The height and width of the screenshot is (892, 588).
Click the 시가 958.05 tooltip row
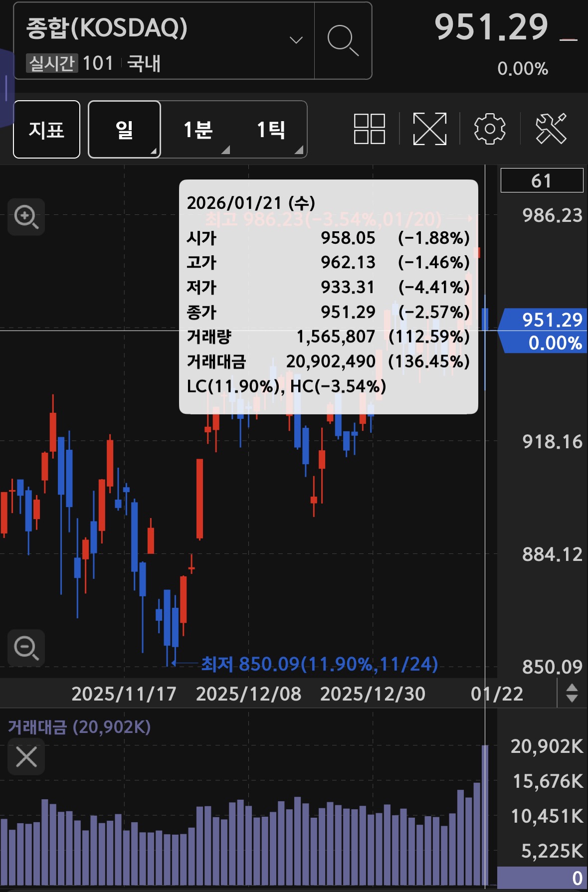(328, 238)
